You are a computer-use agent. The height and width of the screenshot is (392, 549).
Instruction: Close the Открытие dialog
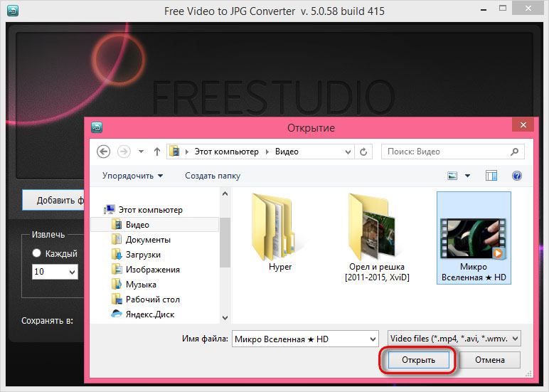(x=523, y=125)
